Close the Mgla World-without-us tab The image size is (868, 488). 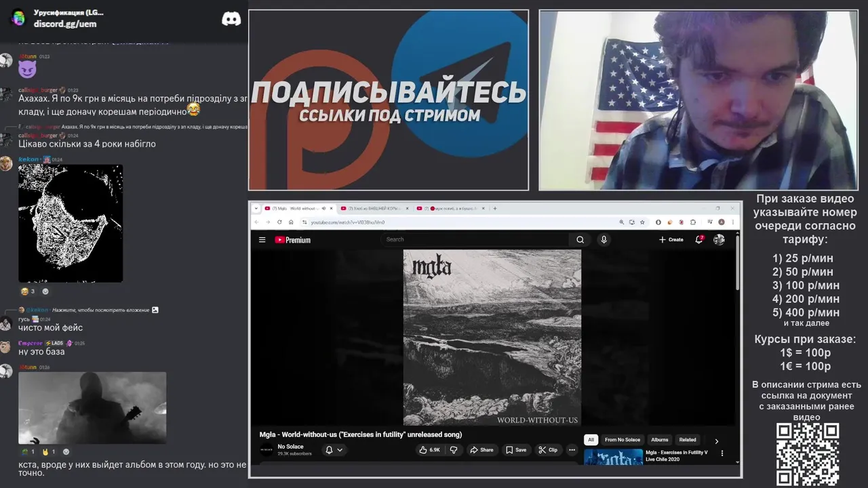coord(331,209)
